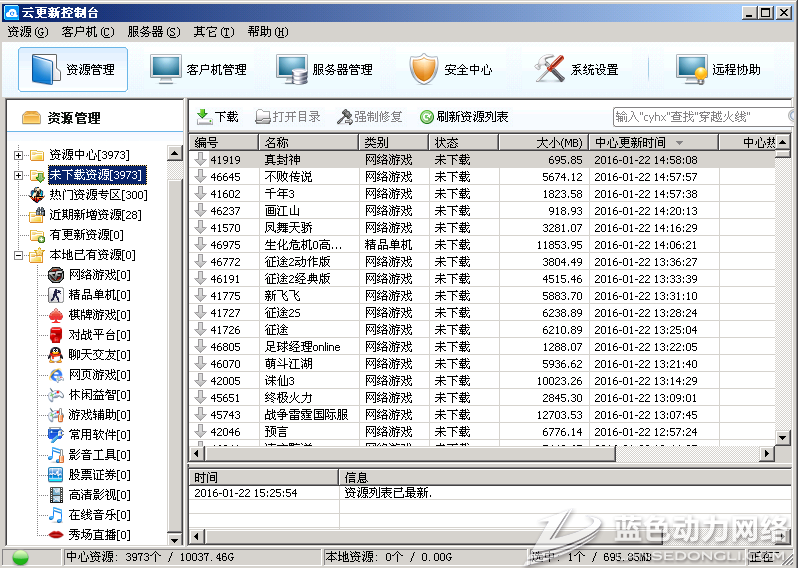The image size is (798, 568).
Task: Click the 下载 download toolbar button
Action: [x=217, y=117]
